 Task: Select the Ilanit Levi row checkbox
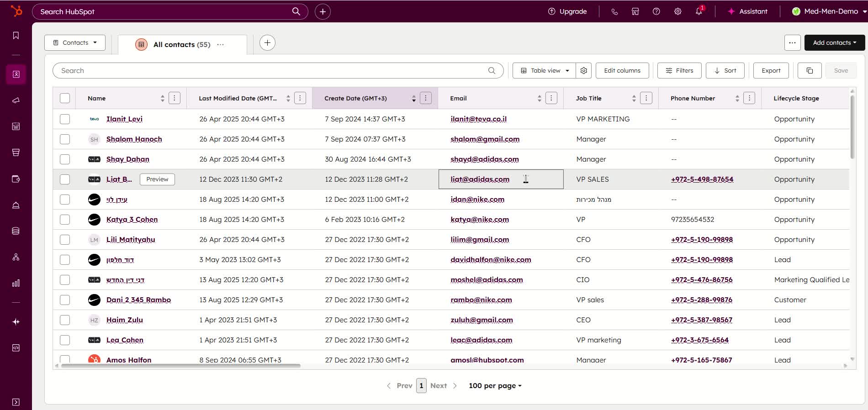tap(65, 119)
